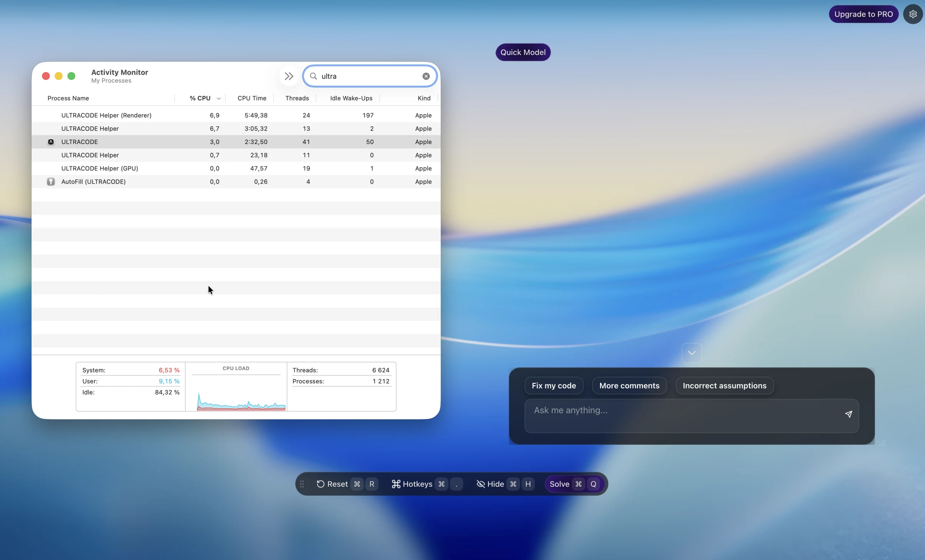Click the Q key badge next to Solve
925x560 pixels.
tap(593, 484)
